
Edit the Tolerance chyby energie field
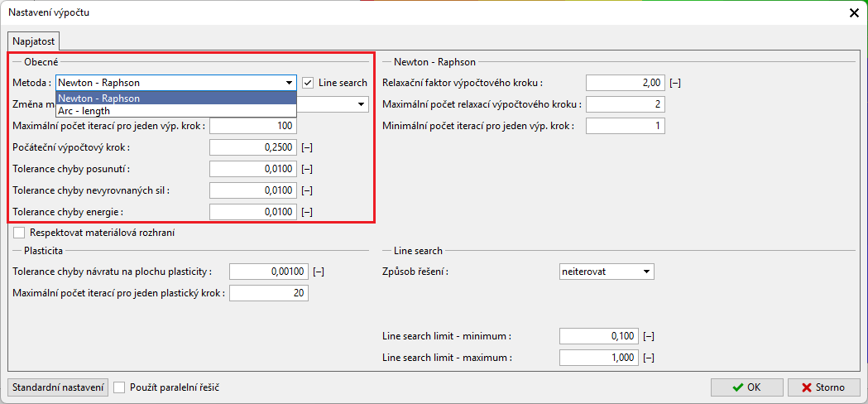(x=252, y=212)
